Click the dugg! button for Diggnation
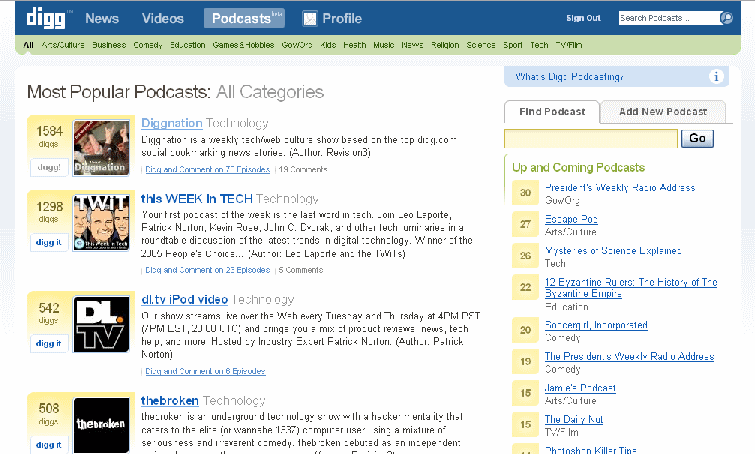This screenshot has width=755, height=454. 49,168
